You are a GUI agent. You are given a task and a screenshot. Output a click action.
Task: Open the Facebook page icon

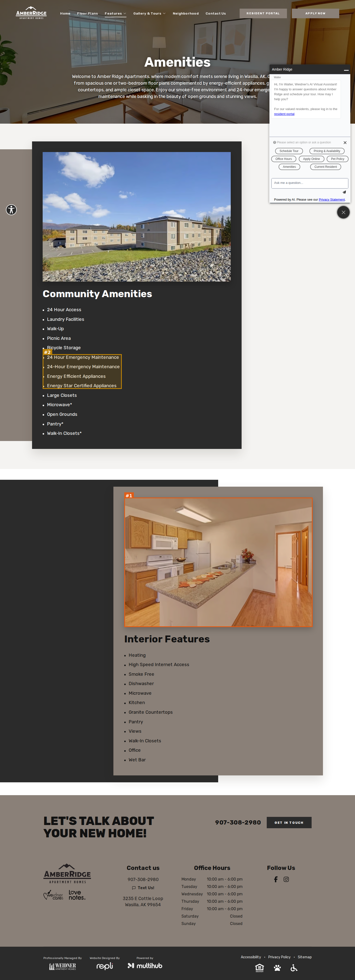click(276, 879)
